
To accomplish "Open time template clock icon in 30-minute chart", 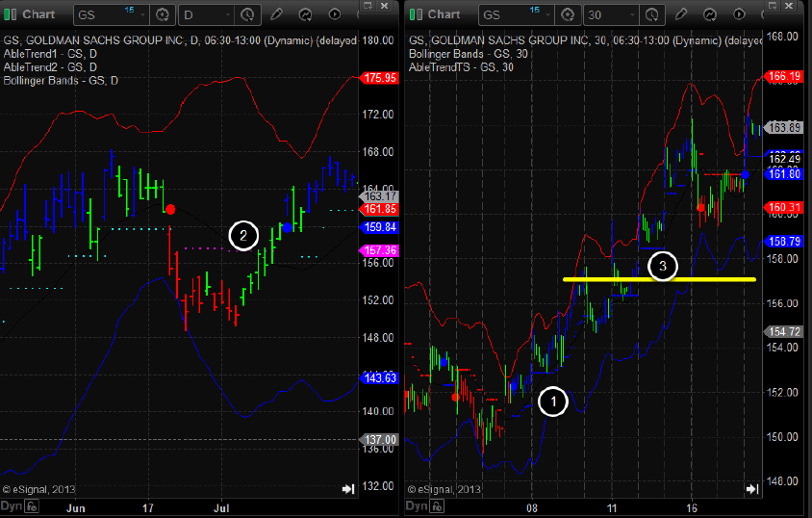I will [x=652, y=15].
